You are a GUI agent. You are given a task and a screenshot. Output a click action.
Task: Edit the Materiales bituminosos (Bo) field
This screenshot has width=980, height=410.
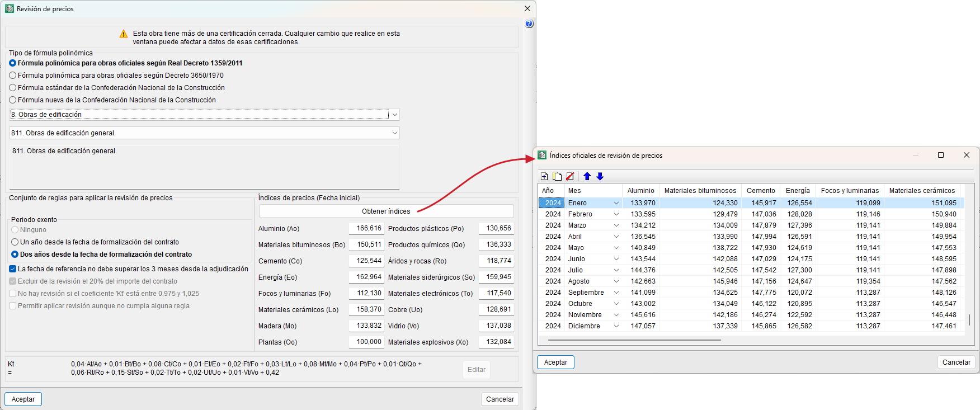click(x=366, y=244)
